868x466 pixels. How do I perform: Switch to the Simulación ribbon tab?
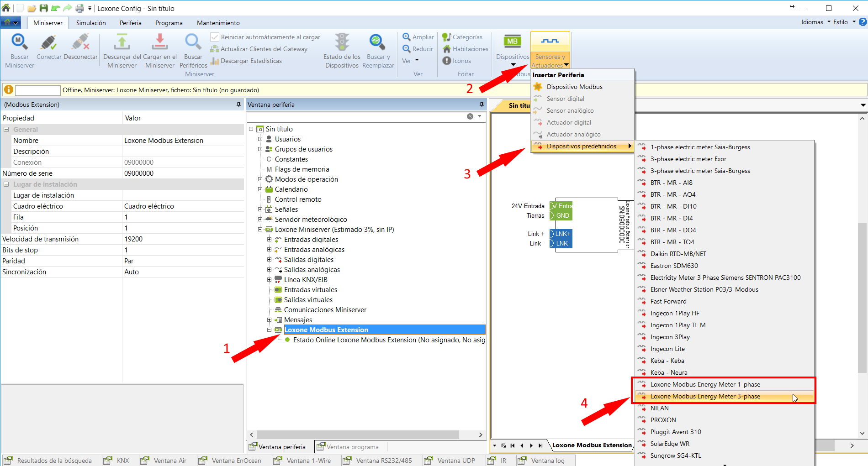(91, 23)
